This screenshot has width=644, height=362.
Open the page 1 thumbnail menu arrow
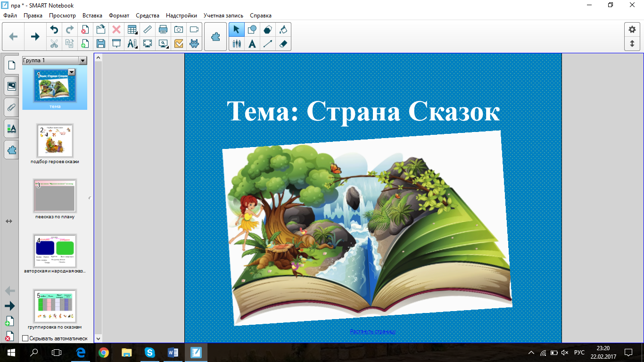(72, 72)
